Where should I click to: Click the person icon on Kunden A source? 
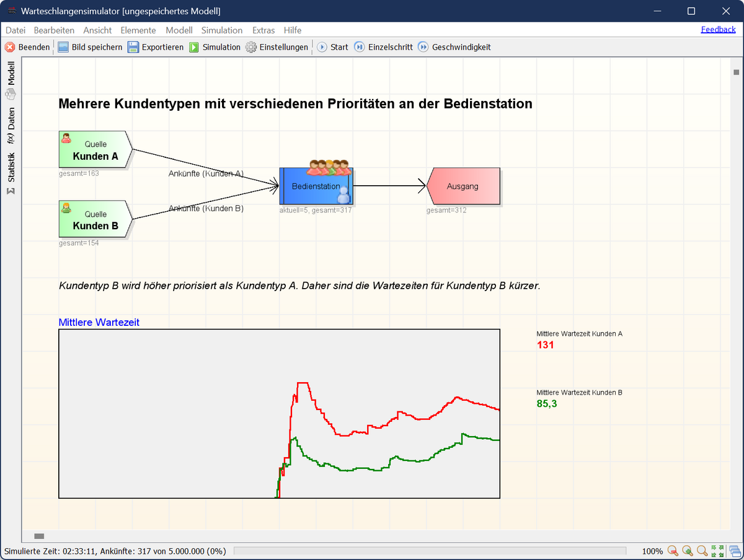point(66,138)
